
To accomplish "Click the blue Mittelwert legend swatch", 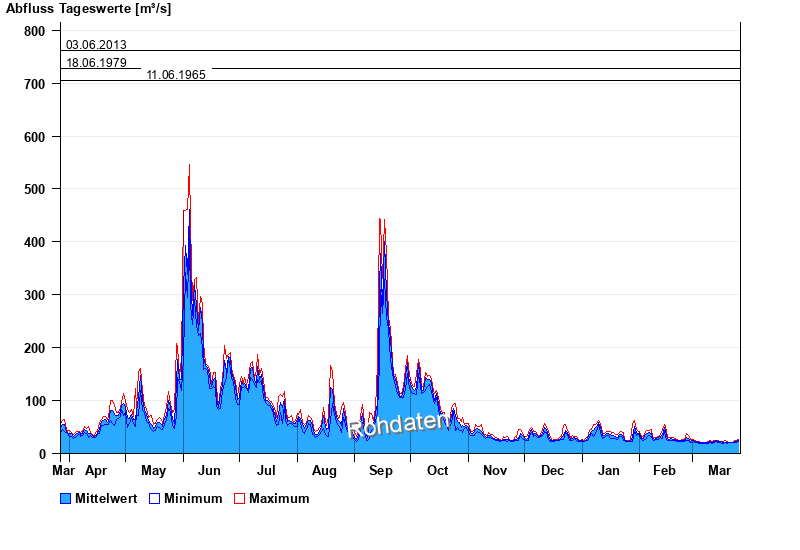I will tap(66, 498).
